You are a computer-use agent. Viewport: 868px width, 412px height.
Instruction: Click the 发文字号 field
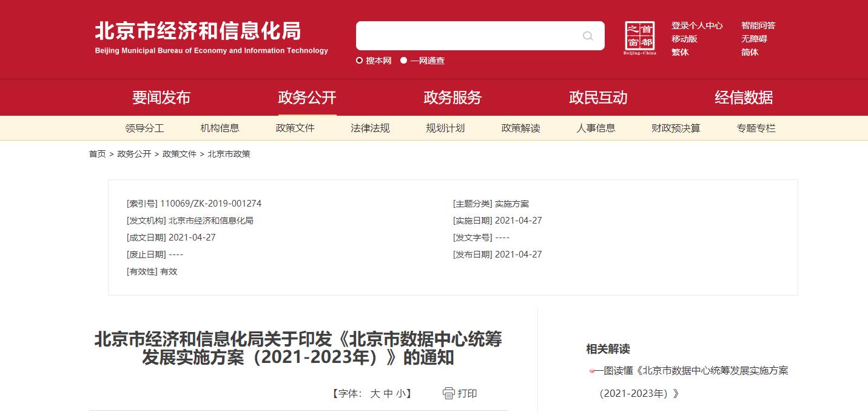[481, 238]
